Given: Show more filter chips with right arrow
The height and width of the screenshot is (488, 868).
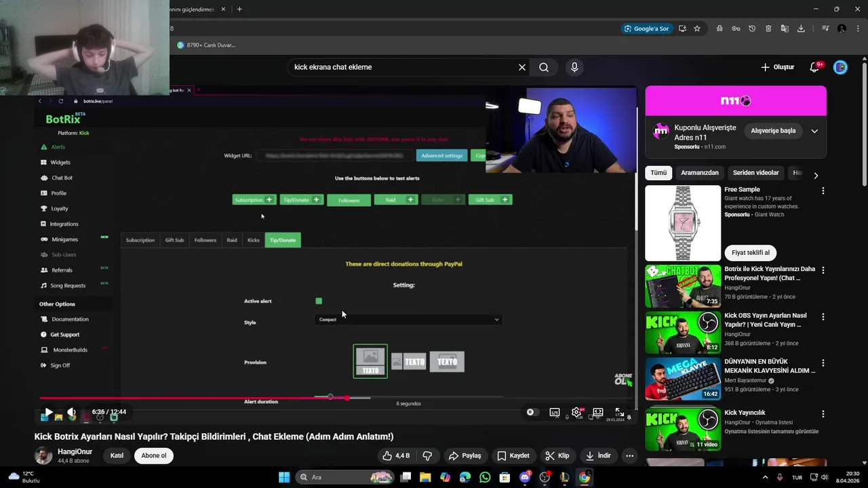Looking at the screenshot, I should pos(816,176).
